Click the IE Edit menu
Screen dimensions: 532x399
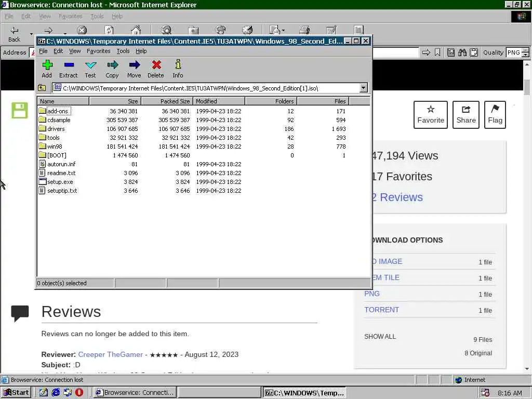click(x=26, y=16)
